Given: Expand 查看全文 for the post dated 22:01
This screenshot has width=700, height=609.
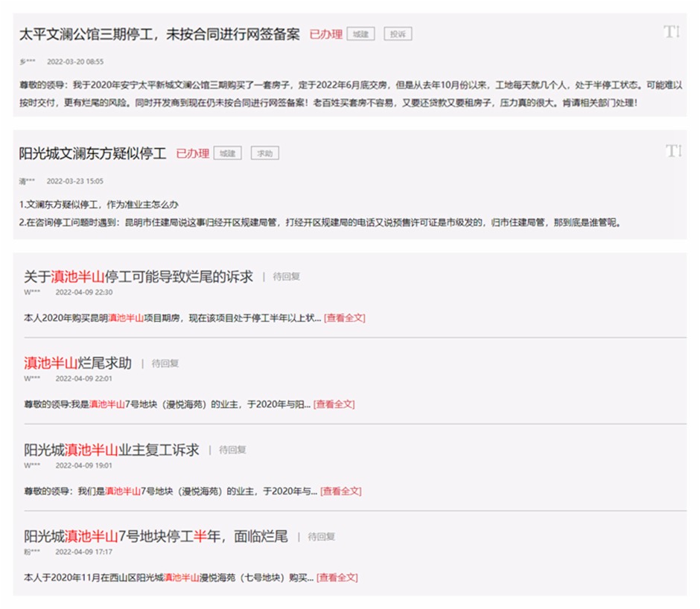Looking at the screenshot, I should coord(334,404).
